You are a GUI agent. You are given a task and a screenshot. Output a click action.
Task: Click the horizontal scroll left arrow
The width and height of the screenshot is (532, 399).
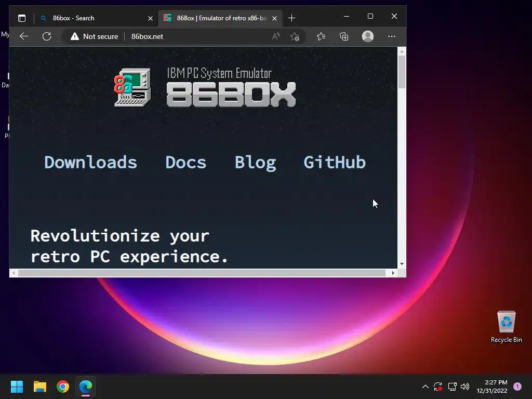coord(14,273)
